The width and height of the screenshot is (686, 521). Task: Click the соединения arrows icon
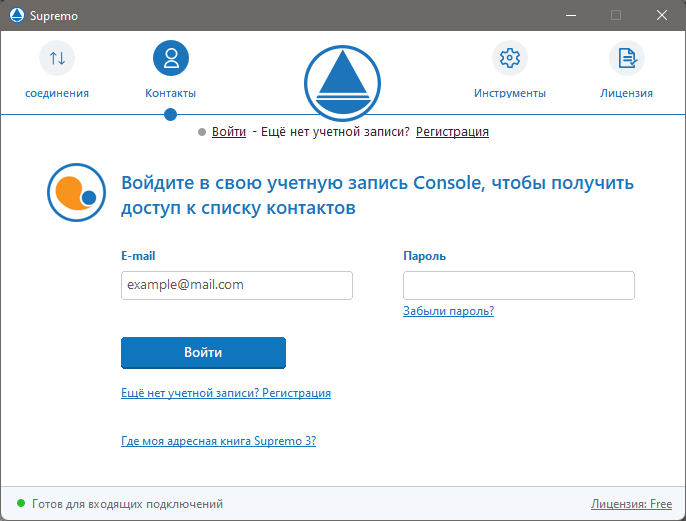click(x=57, y=58)
